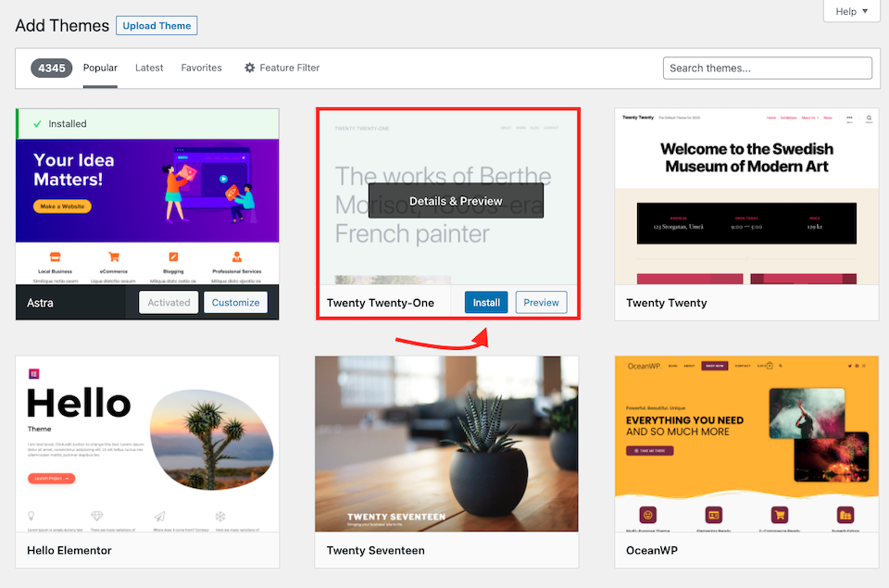Open the Feature Filter gear option
The width and height of the screenshot is (889, 588).
click(x=282, y=68)
